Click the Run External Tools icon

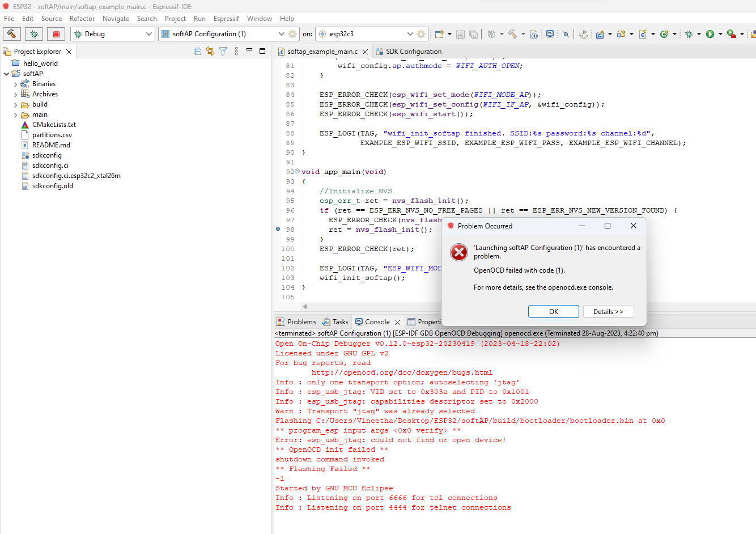(732, 34)
